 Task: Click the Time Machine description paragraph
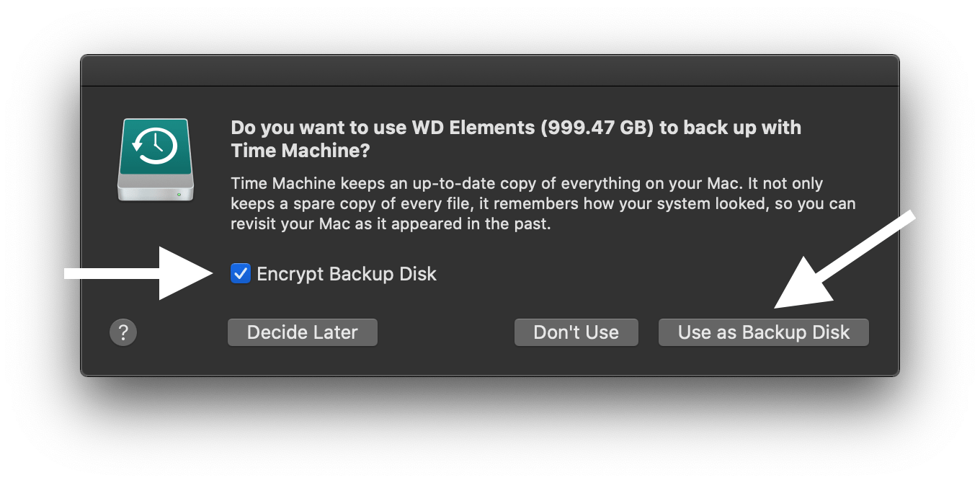pyautogui.click(x=543, y=203)
